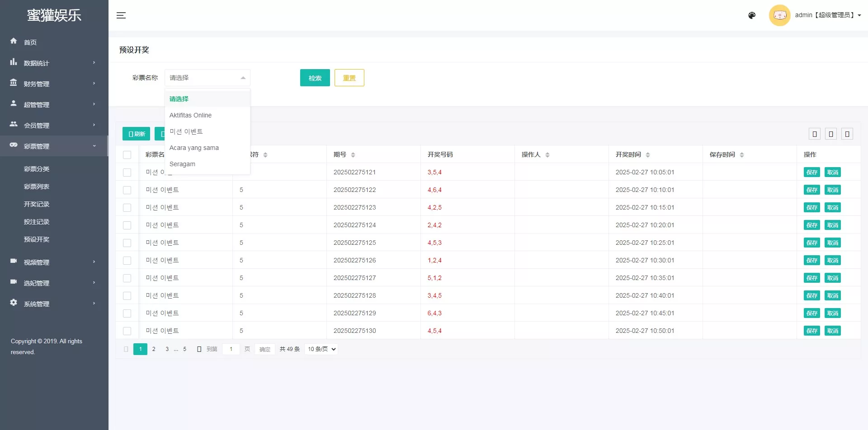Click the sidebar collapse hamburger icon
This screenshot has height=430, width=868.
121,15
